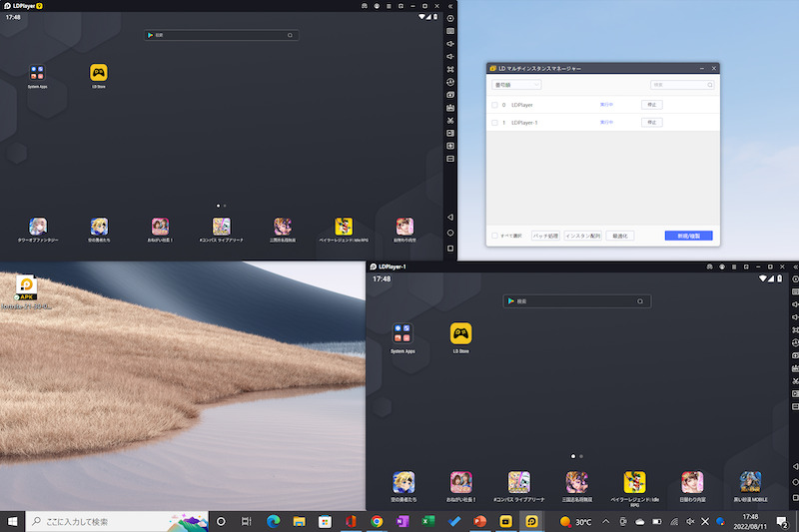Open settings gear in top LDPlayer sidebar
Viewport: 799px width, 532px height.
[x=450, y=19]
